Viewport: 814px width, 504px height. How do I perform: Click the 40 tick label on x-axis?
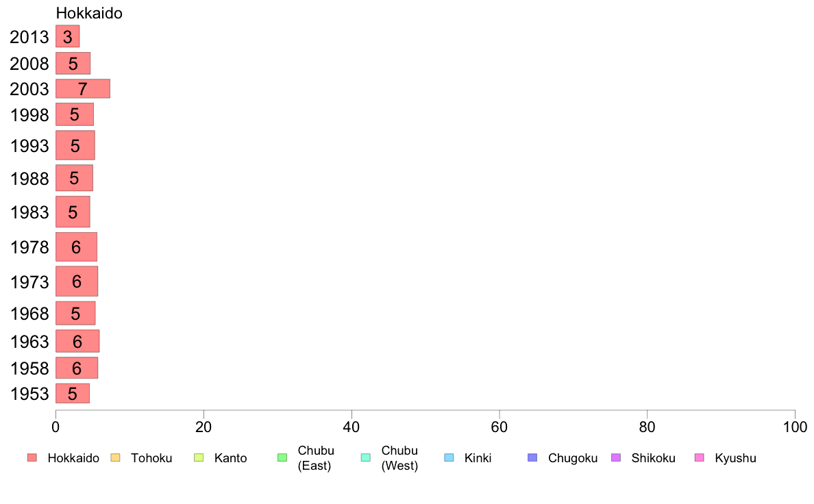point(351,427)
